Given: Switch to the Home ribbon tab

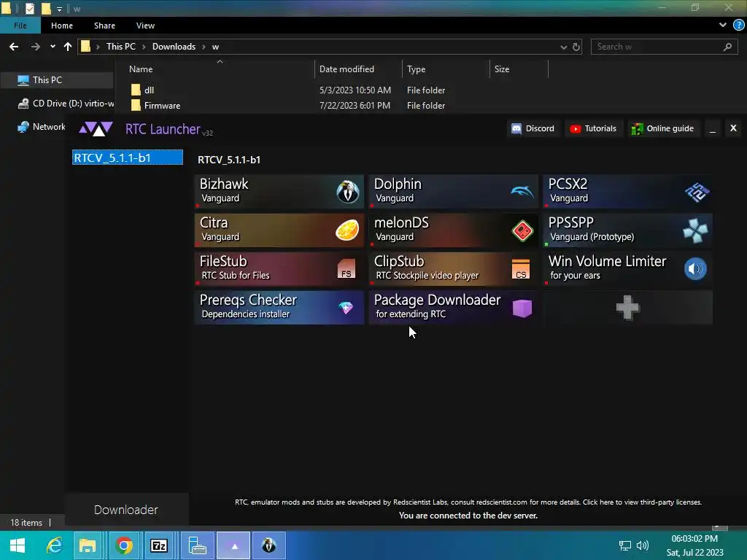Looking at the screenshot, I should (62, 26).
